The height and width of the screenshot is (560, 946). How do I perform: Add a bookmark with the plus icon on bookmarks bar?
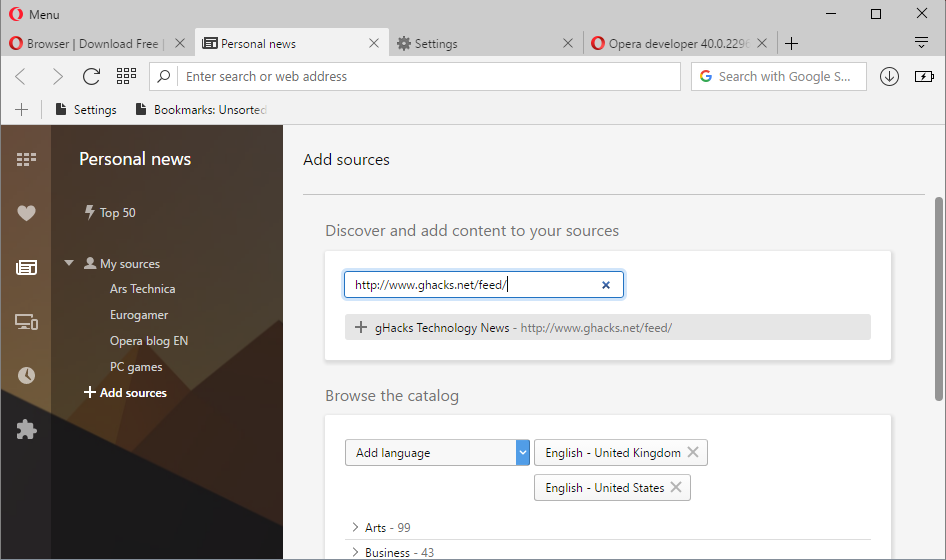(21, 109)
